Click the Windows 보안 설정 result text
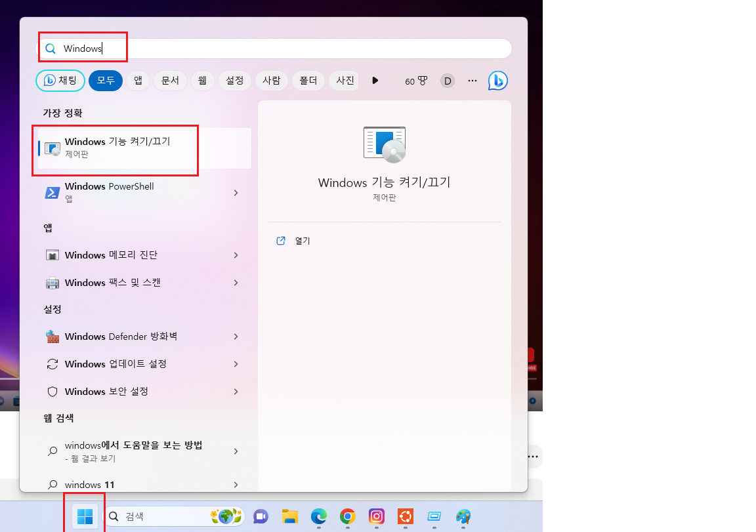756x532 pixels. tap(106, 391)
